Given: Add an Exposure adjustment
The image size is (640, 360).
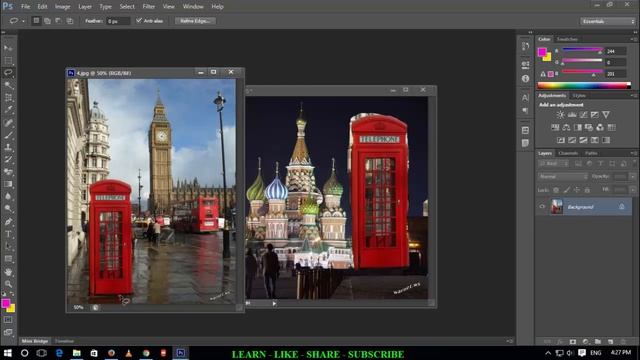Looking at the screenshot, I should point(595,115).
